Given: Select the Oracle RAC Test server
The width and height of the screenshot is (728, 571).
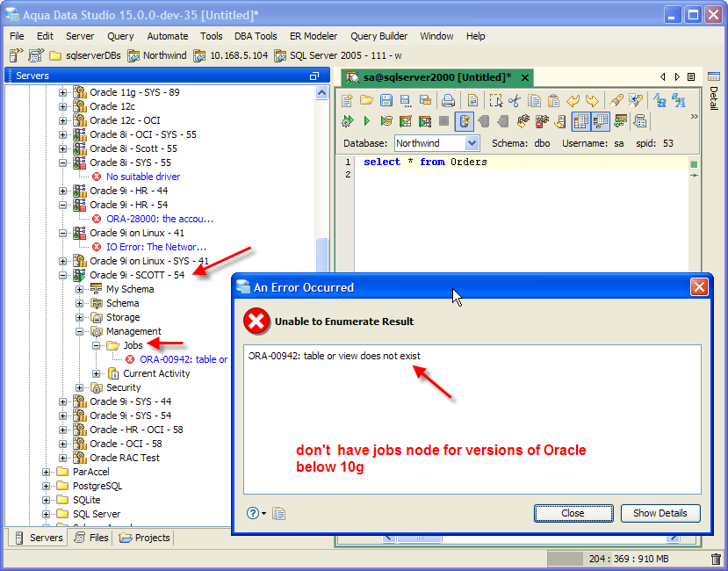Looking at the screenshot, I should (x=125, y=458).
